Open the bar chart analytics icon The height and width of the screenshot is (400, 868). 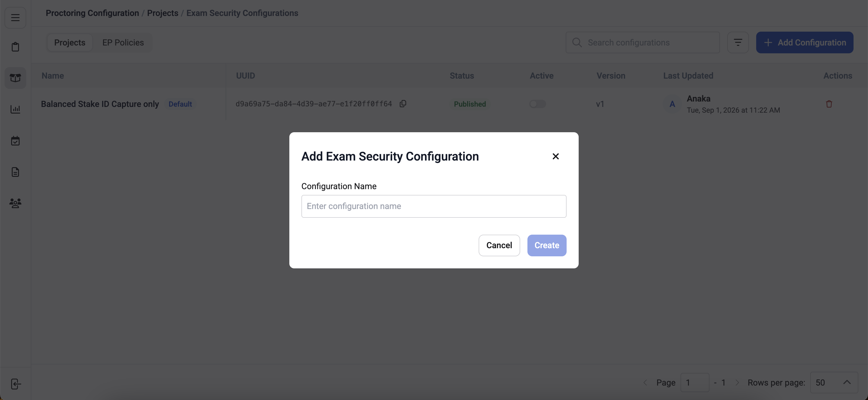click(15, 109)
